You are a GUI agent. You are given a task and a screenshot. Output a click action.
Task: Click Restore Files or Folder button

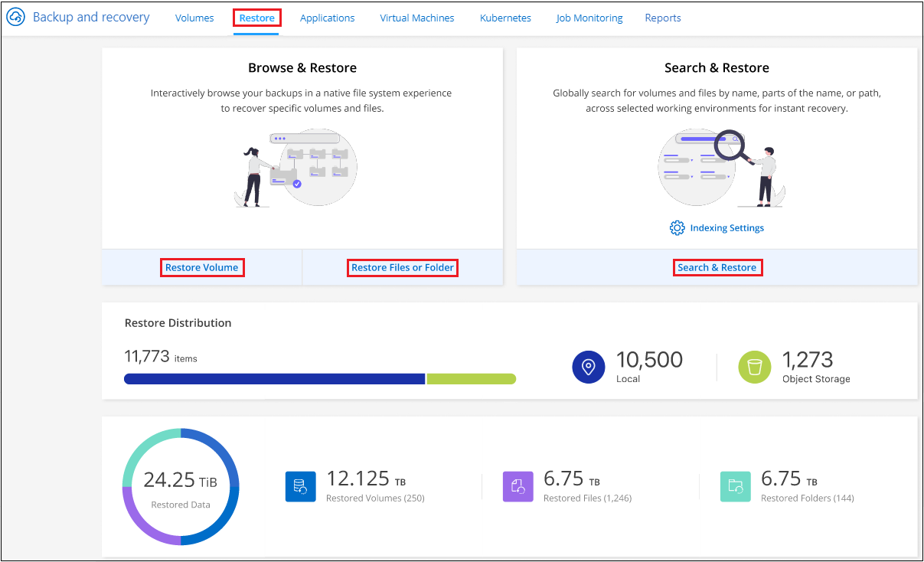[x=403, y=267]
